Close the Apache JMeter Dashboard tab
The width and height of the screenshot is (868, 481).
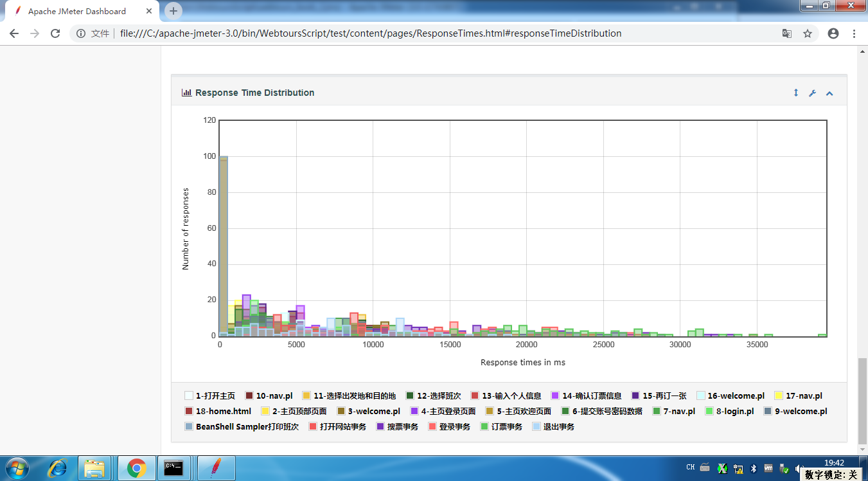[148, 11]
